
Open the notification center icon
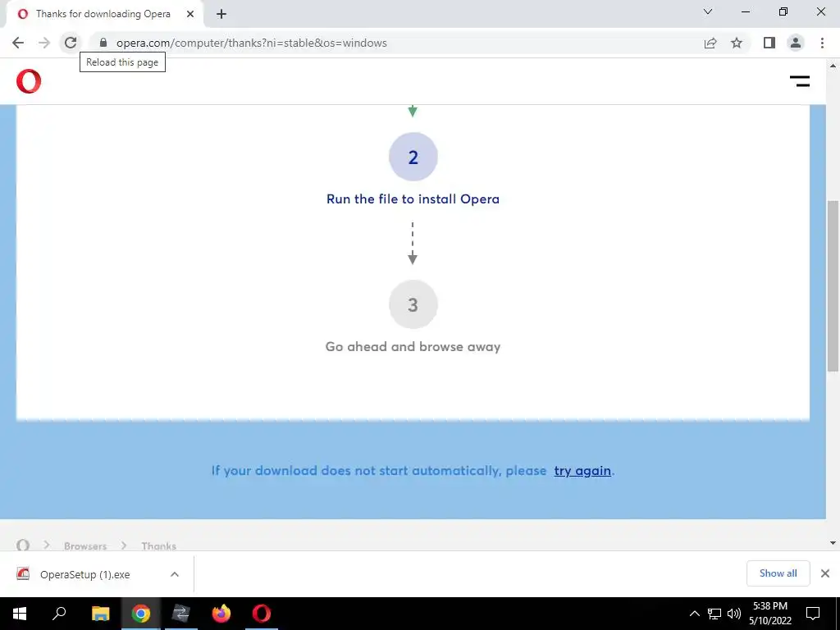click(813, 614)
